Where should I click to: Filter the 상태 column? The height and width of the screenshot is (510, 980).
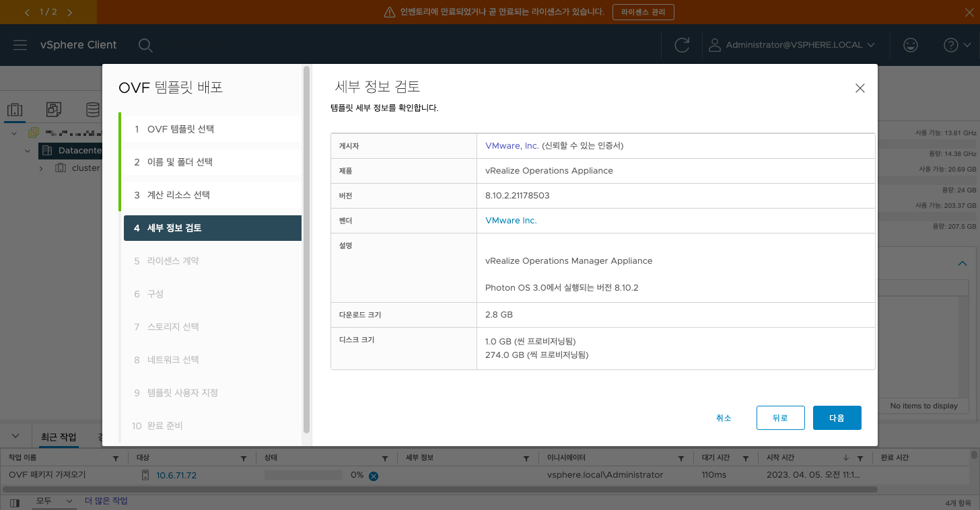(385, 459)
